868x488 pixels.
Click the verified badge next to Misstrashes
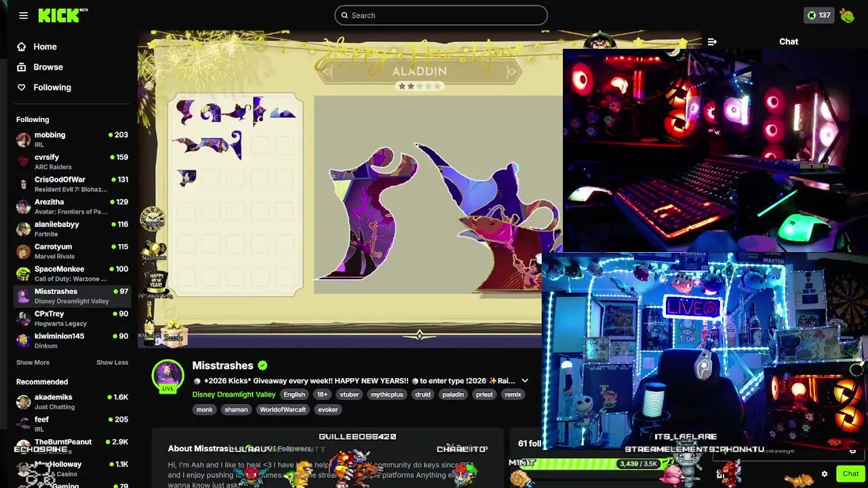[262, 365]
